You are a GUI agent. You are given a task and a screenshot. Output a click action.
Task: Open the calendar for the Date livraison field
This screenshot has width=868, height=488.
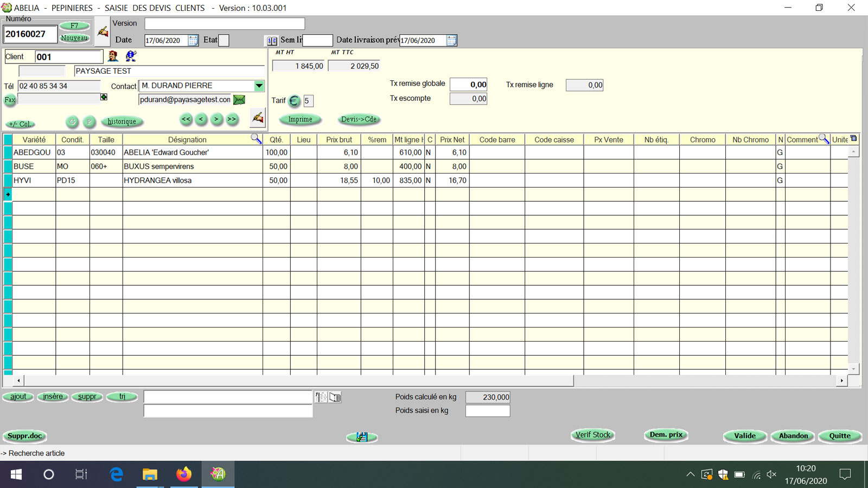point(451,40)
